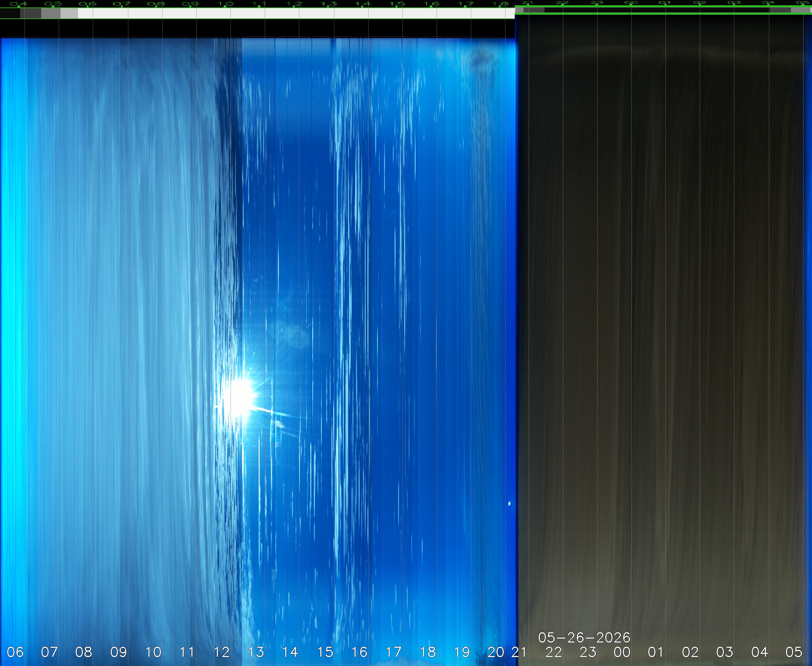
Task: Select the white 00 midnight label at bottom
Action: click(x=622, y=652)
